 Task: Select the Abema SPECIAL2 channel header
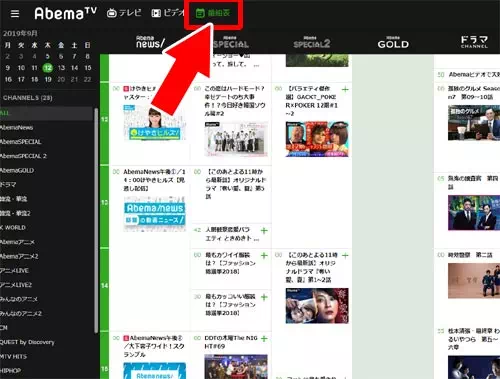pos(312,42)
